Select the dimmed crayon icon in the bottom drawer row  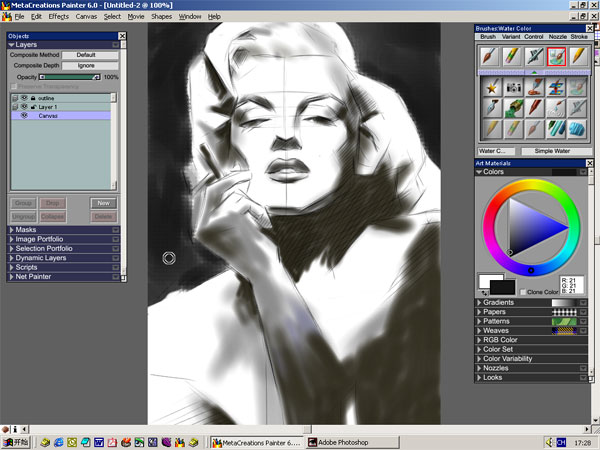[x=513, y=129]
